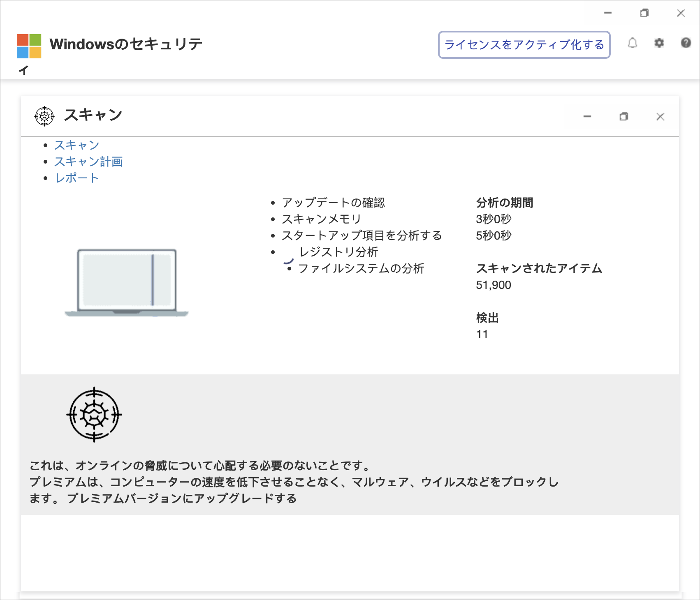The height and width of the screenshot is (600, 700).
Task: Click the crosshair icon beside スキャン title
Action: pos(44,115)
